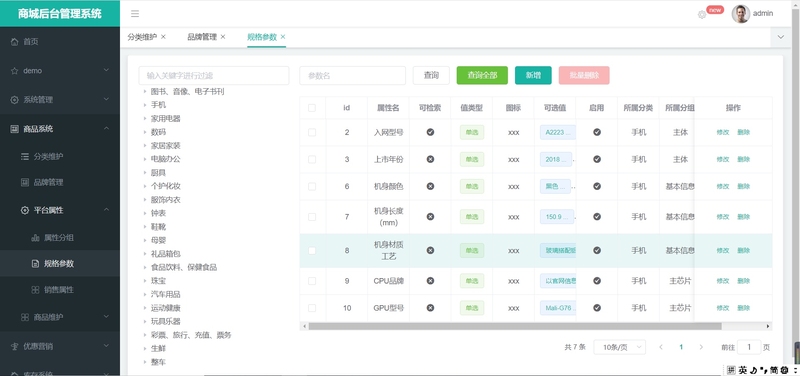800x376 pixels.
Task: Go to next page arrow in pagination
Action: [x=701, y=347]
